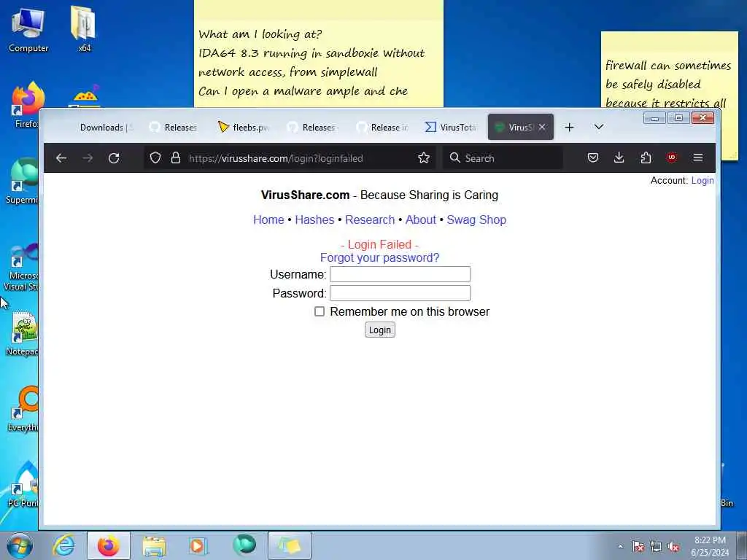Click the muted volume tray icon
The width and height of the screenshot is (747, 560).
tap(673, 547)
